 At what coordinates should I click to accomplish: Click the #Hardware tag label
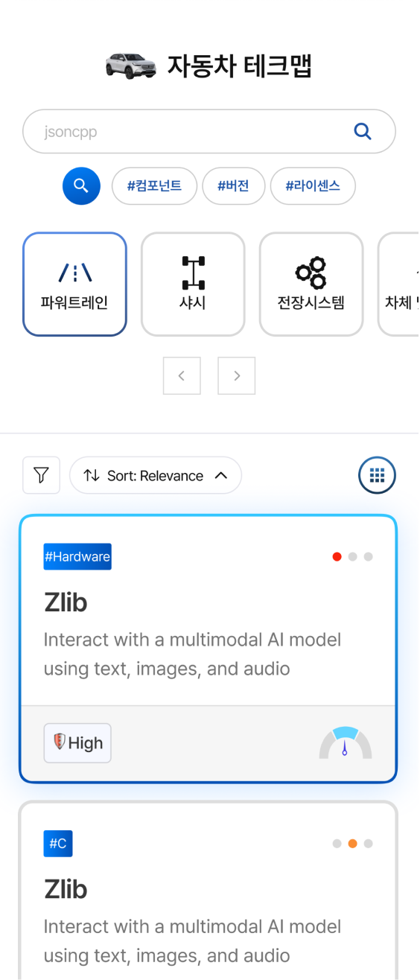click(x=77, y=556)
